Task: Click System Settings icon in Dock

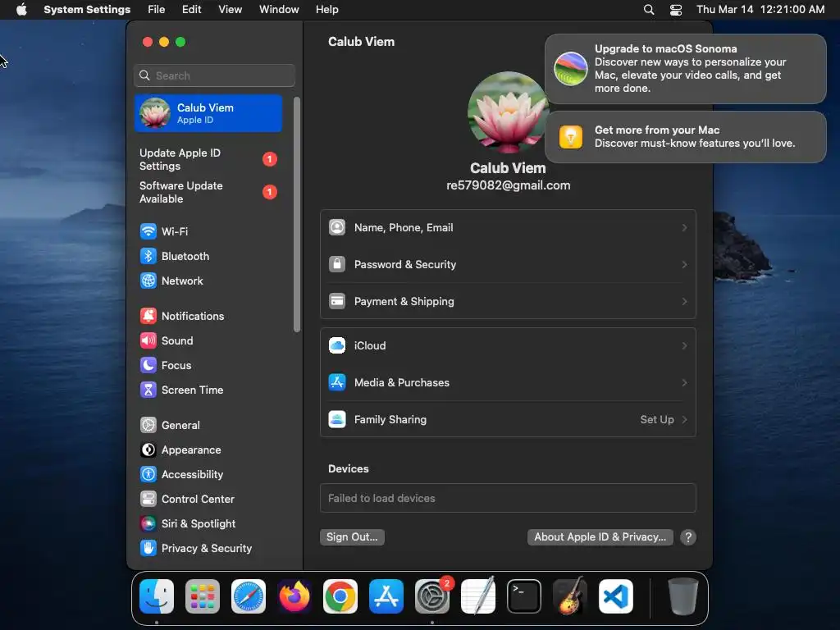Action: [432, 596]
